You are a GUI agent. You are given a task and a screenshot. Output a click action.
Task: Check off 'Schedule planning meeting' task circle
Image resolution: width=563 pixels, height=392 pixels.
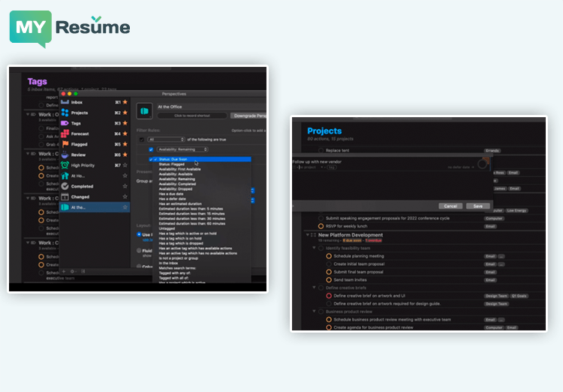pyautogui.click(x=329, y=255)
